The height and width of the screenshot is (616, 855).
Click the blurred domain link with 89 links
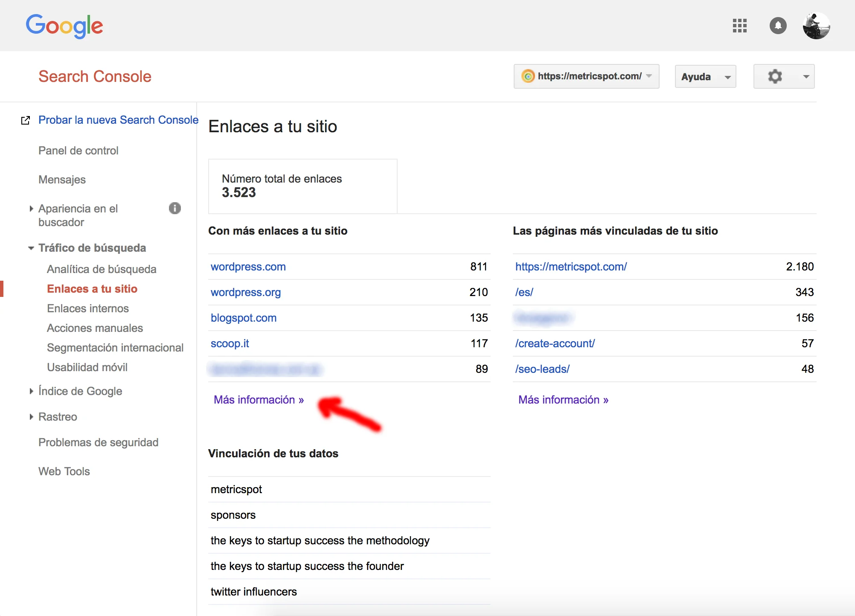(x=265, y=369)
